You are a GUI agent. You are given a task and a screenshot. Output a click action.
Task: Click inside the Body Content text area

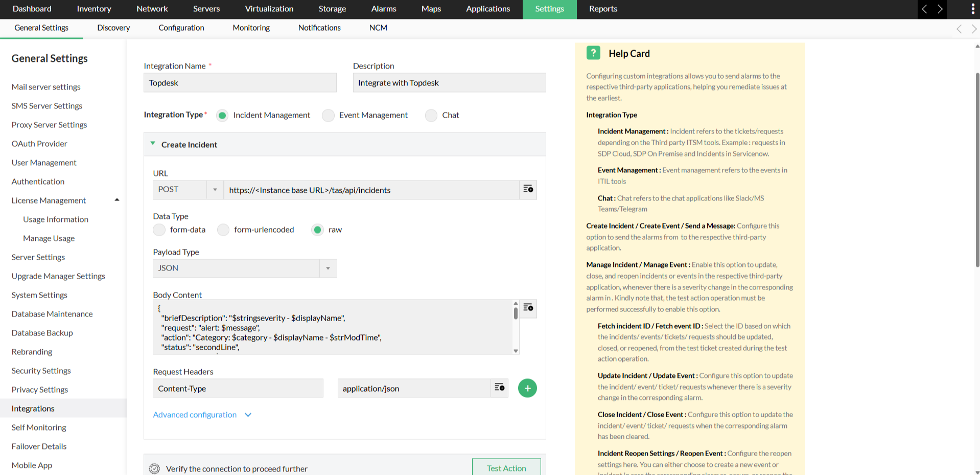[x=333, y=327]
